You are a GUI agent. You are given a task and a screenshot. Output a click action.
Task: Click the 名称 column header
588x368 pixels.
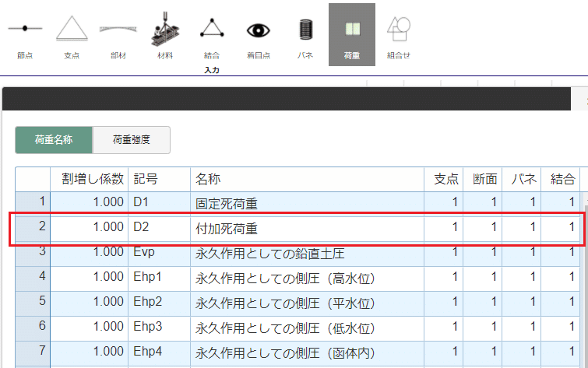pos(307,179)
